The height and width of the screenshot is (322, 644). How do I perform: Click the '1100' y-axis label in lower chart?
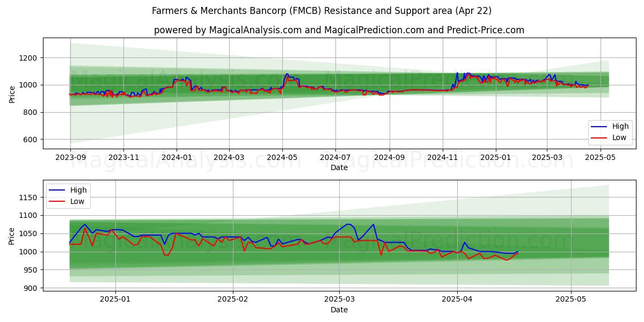(x=30, y=216)
